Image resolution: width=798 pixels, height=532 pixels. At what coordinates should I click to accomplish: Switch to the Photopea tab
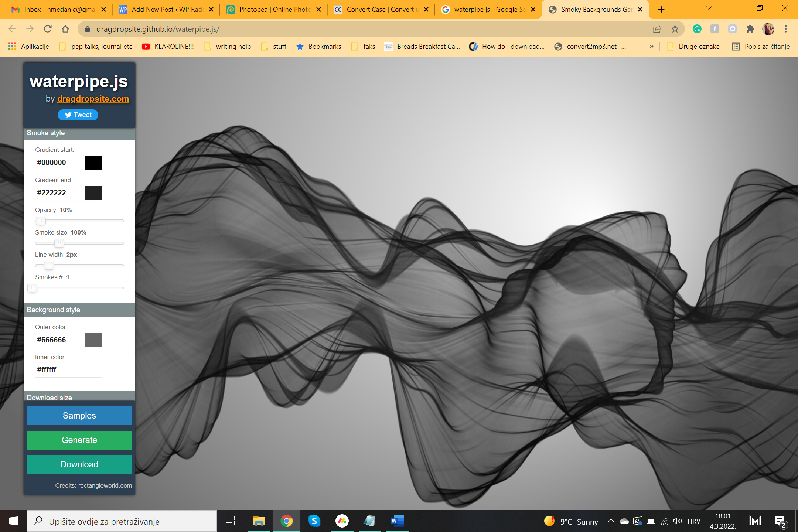pyautogui.click(x=273, y=10)
